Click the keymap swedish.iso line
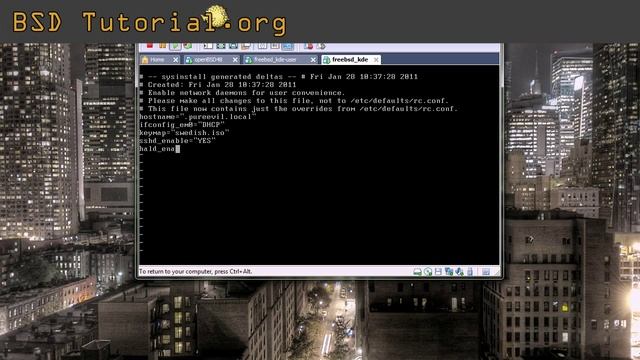Viewport: 640px width, 360px height. click(184, 133)
